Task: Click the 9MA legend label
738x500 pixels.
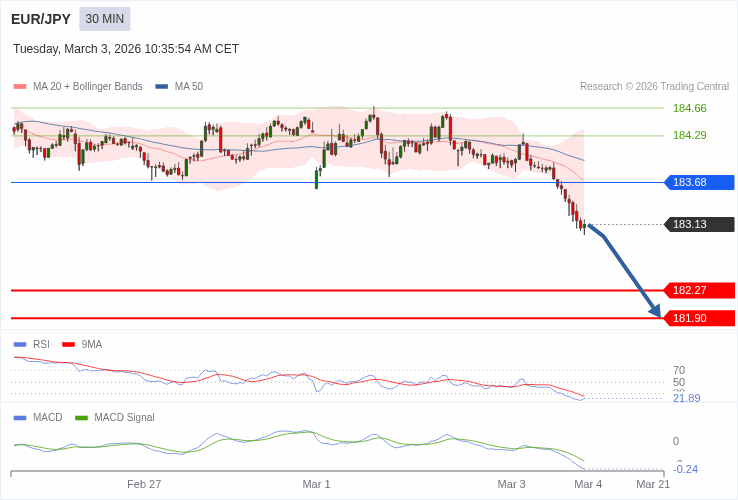Action: click(x=92, y=345)
